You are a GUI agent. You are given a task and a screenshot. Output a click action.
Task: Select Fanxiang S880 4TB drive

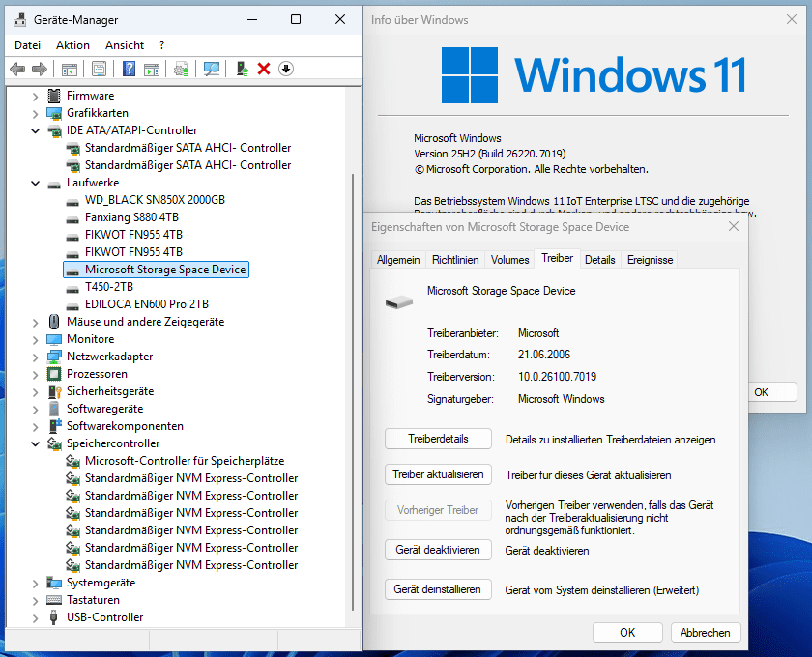tap(131, 217)
